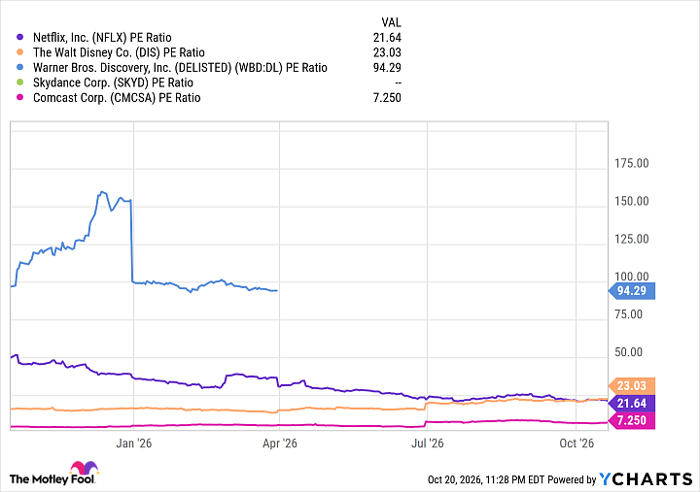Select The Walt Disney Co. (DIS) PE Ratio label
The height and width of the screenshot is (492, 700).
(x=119, y=53)
